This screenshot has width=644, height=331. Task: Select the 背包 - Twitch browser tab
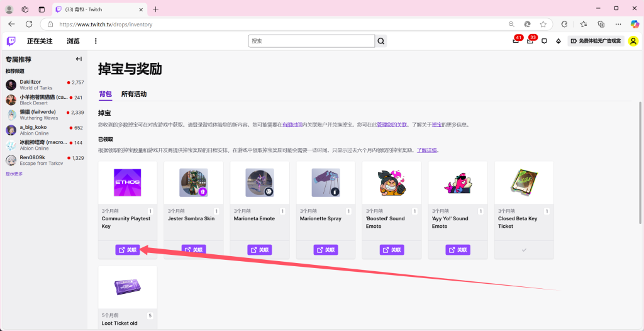100,9
